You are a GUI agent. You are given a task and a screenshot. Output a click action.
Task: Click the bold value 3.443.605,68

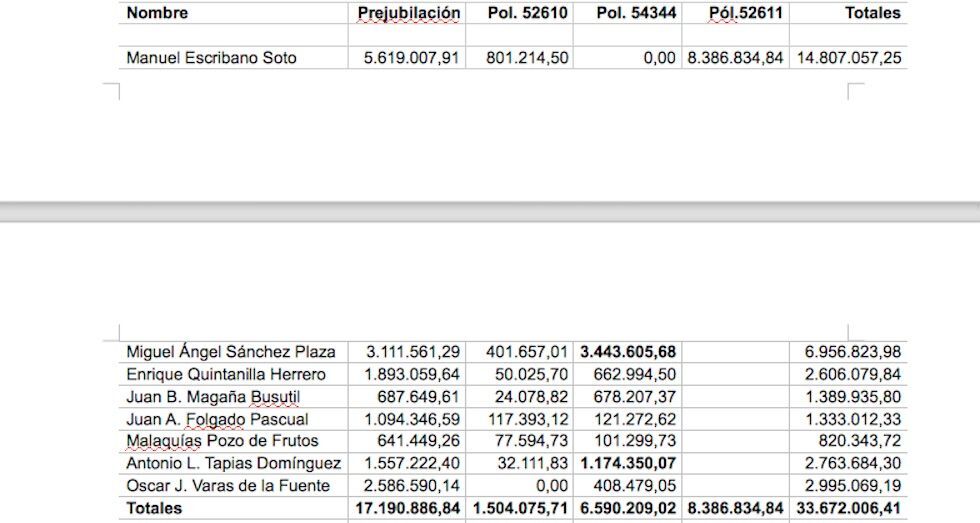point(629,352)
